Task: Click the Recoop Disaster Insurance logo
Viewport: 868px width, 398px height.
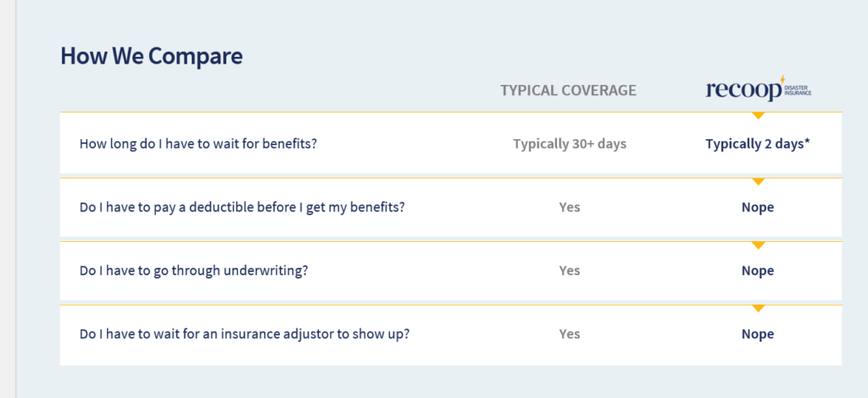Action: pos(759,89)
